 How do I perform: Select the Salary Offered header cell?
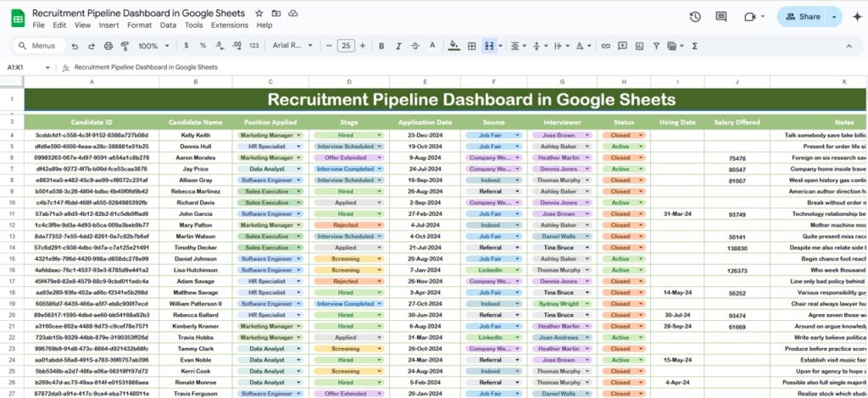pyautogui.click(x=737, y=122)
